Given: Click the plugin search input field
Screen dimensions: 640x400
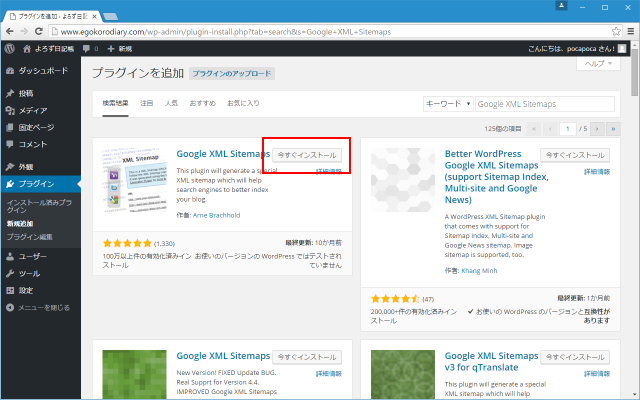Looking at the screenshot, I should tap(544, 103).
